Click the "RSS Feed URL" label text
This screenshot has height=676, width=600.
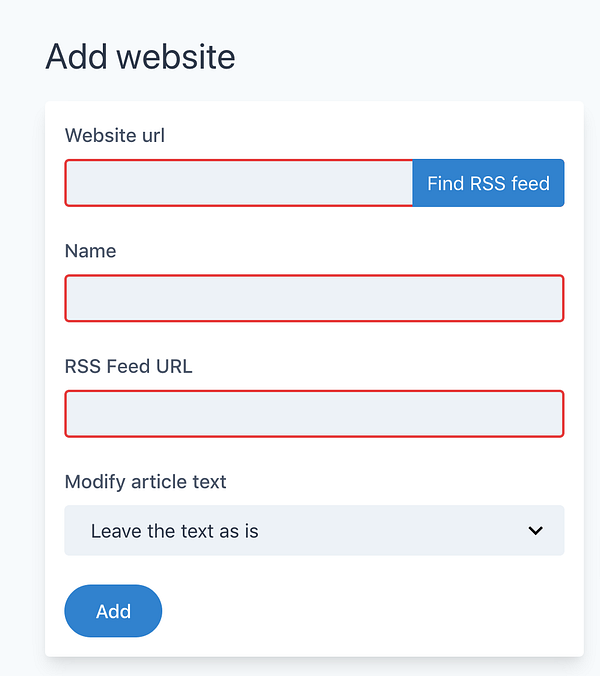[128, 366]
